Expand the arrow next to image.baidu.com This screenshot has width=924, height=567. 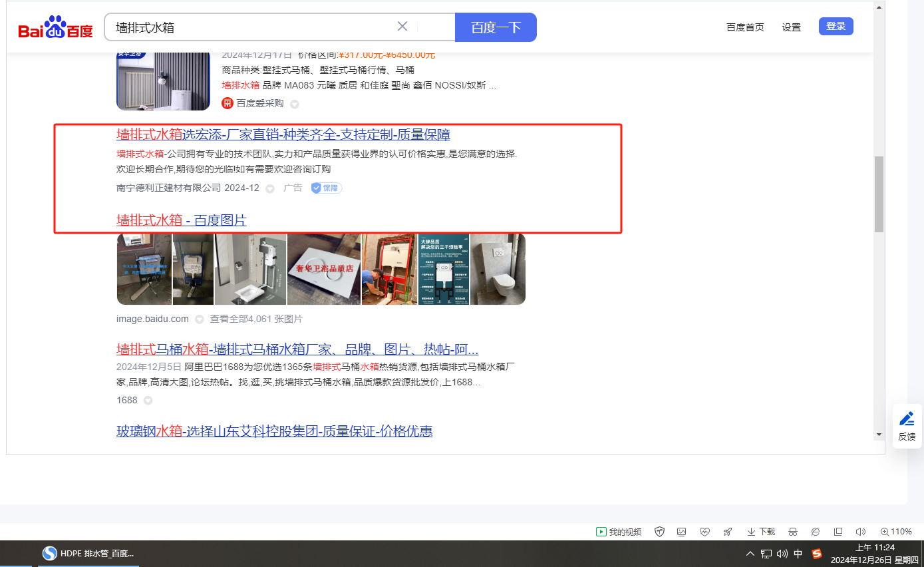coord(199,319)
